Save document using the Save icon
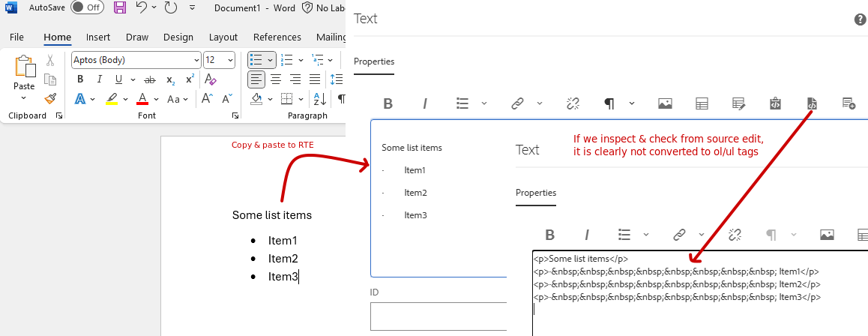This screenshot has width=868, height=336. tap(120, 7)
